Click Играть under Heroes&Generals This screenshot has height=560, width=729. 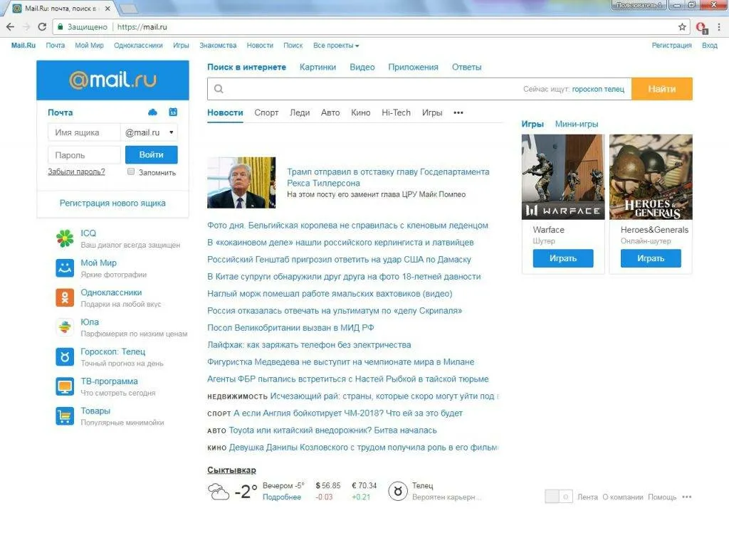point(651,258)
